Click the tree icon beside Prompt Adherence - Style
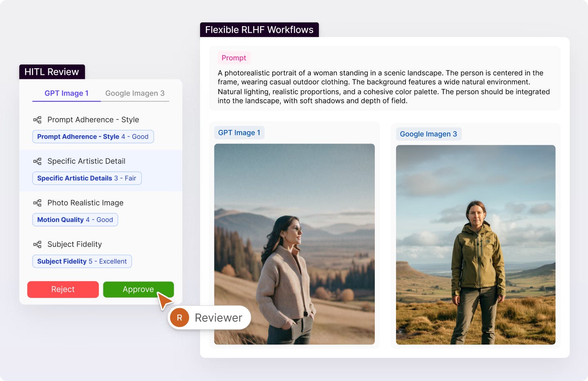 click(37, 120)
